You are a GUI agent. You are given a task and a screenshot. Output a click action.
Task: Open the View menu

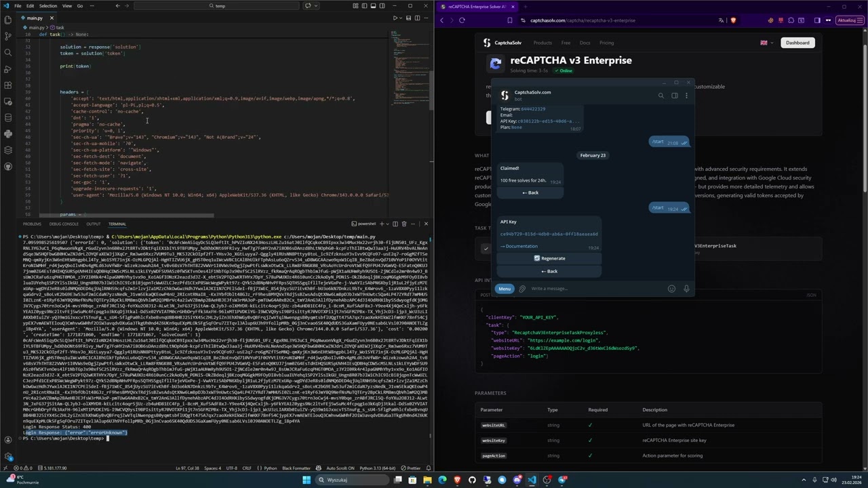(x=67, y=6)
